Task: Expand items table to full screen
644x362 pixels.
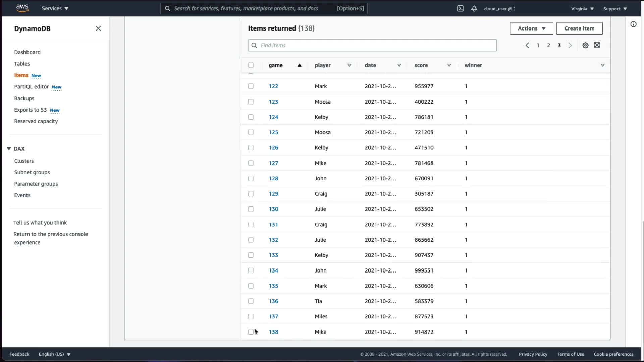Action: pyautogui.click(x=597, y=45)
